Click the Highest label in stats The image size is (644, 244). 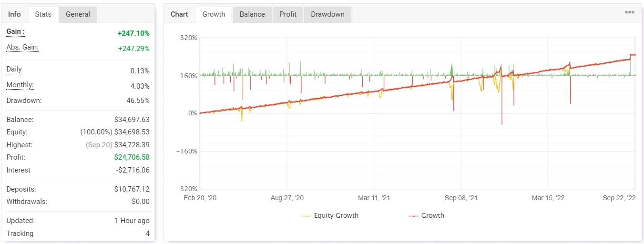click(19, 144)
